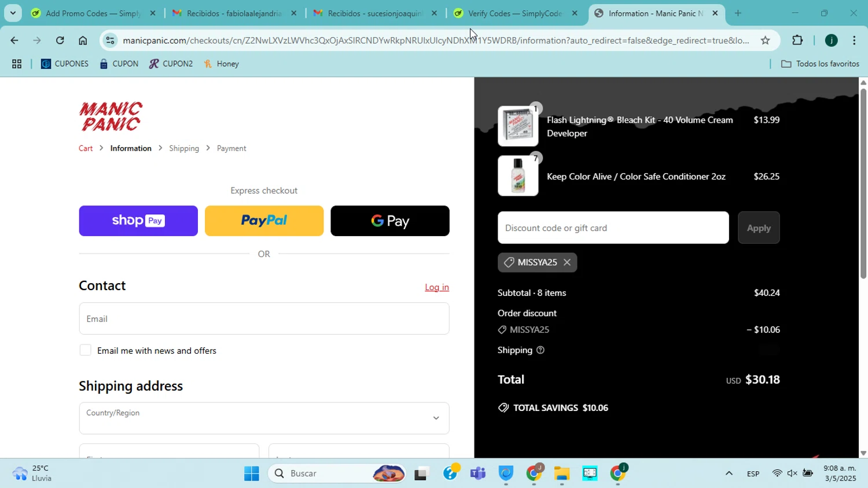
Task: Close the Information - Manic Panic tab
Action: click(715, 13)
